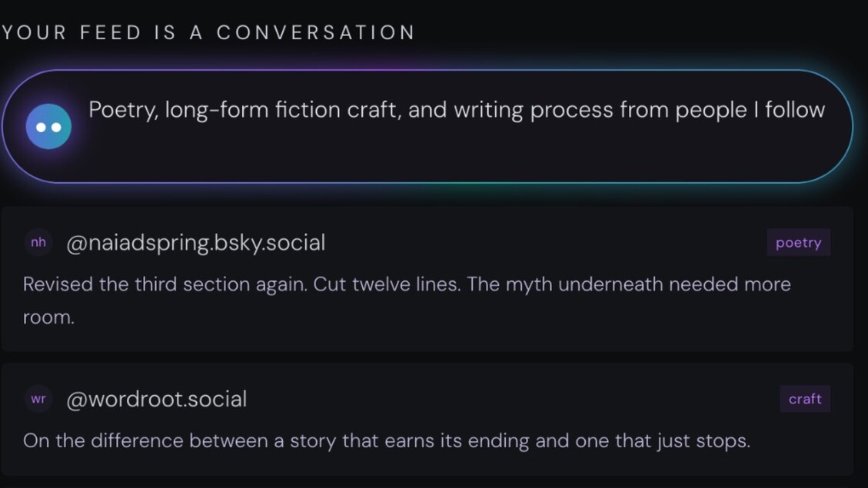Click the feed description text field
Image resolution: width=868 pixels, height=488 pixels.
[457, 110]
